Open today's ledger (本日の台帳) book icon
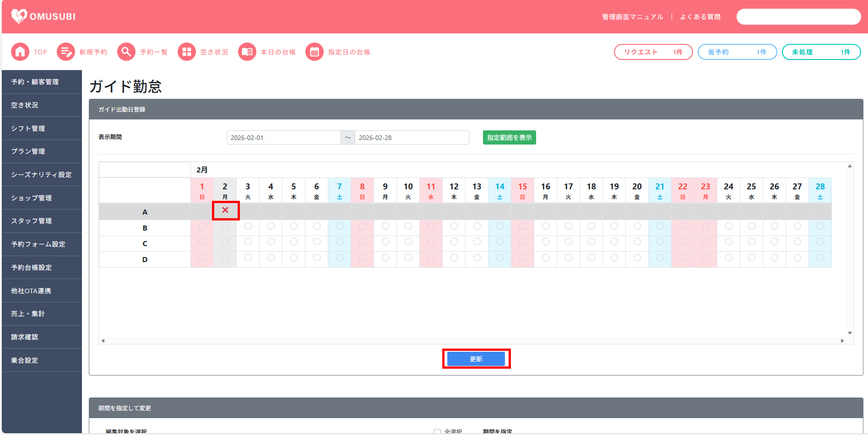This screenshot has width=868, height=435. point(247,52)
